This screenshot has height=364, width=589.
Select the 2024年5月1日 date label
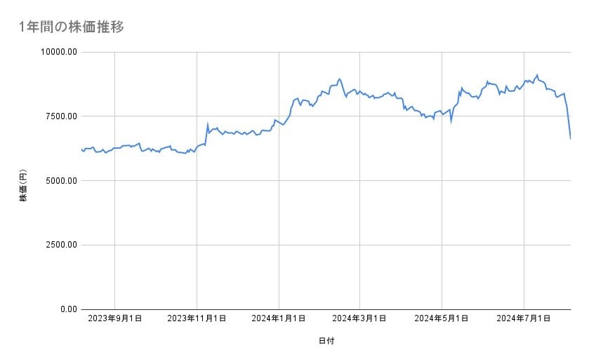tap(442, 318)
